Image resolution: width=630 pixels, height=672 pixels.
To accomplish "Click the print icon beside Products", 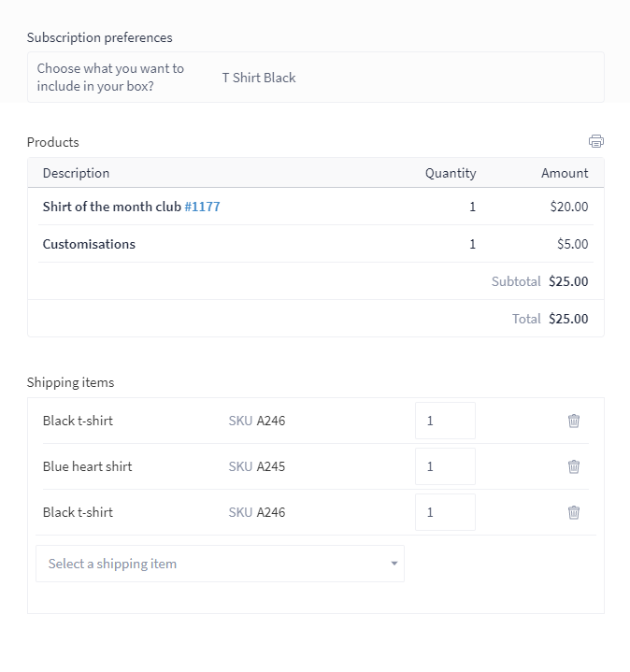I will pos(596,141).
